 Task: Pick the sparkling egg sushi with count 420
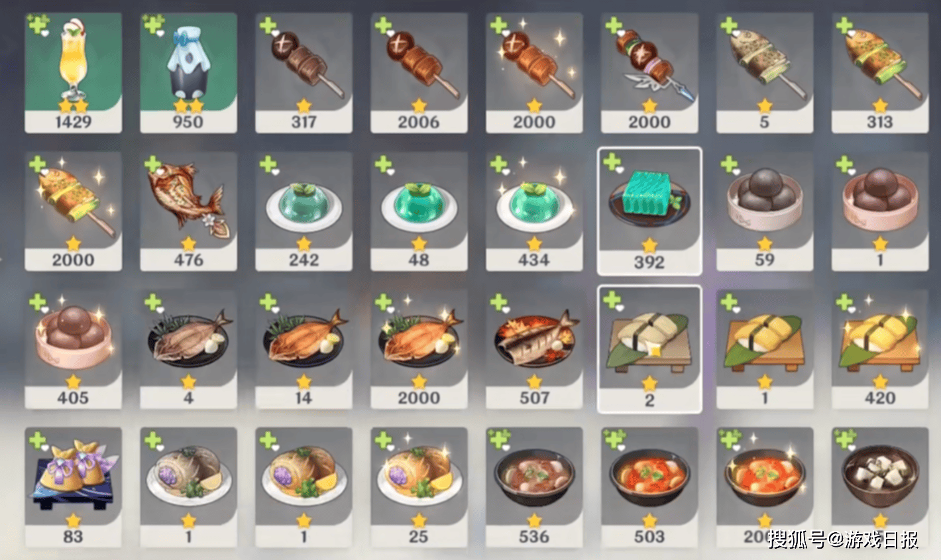point(880,349)
